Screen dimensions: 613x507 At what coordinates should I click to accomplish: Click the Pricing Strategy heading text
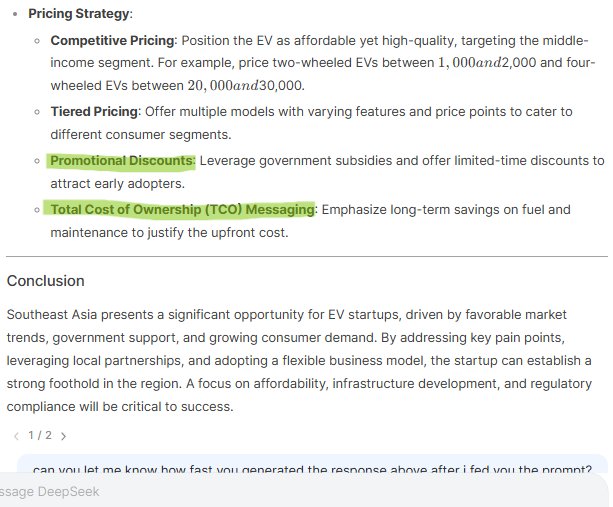[x=80, y=15]
